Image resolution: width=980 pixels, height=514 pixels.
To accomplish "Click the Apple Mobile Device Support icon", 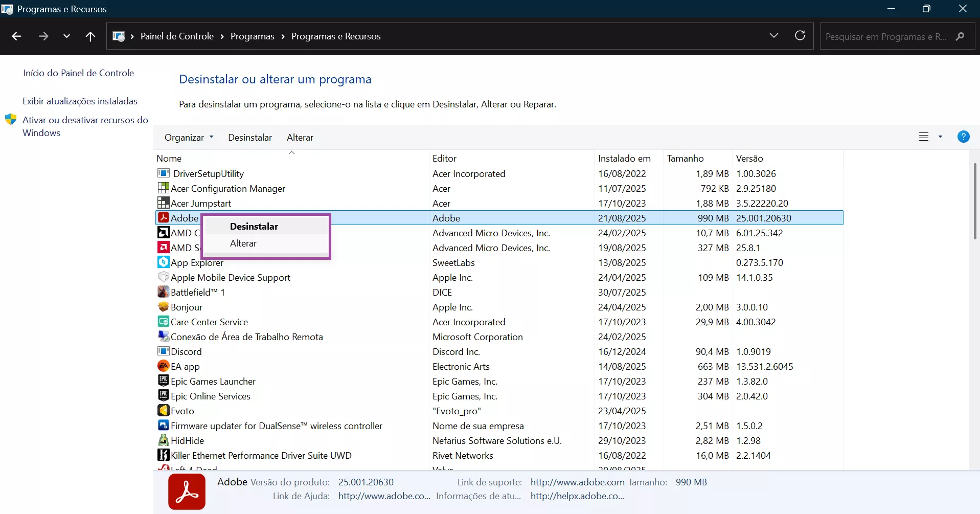I will click(x=163, y=277).
